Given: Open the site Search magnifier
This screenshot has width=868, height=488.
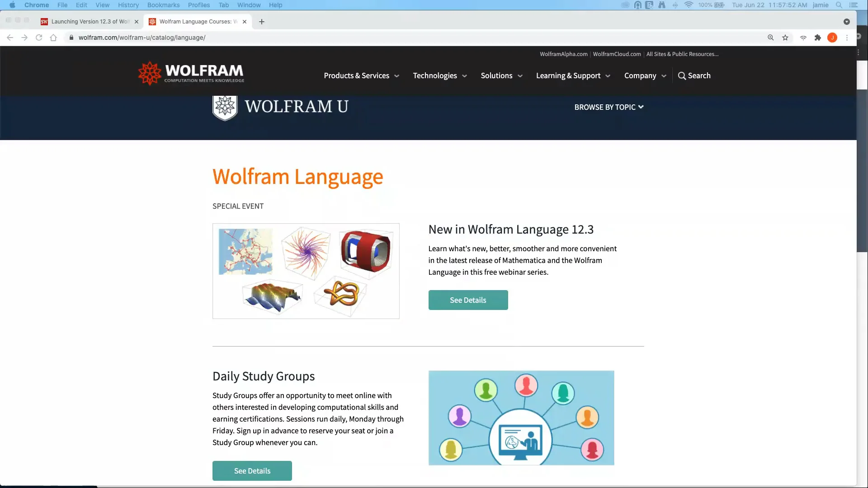Looking at the screenshot, I should tap(694, 75).
